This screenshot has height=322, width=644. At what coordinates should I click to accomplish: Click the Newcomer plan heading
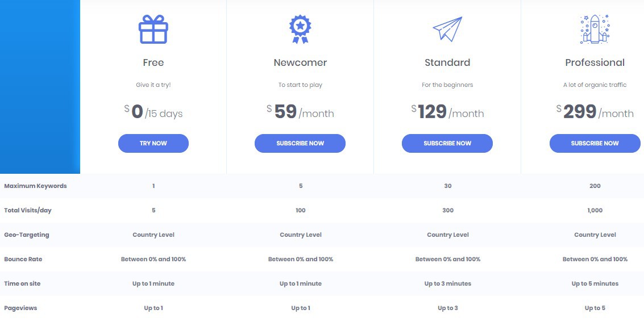pos(300,62)
